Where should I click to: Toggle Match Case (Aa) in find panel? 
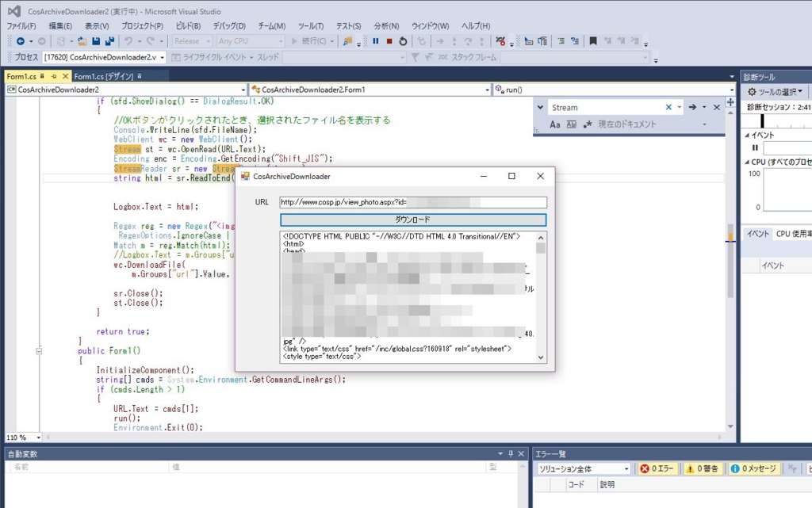point(554,124)
